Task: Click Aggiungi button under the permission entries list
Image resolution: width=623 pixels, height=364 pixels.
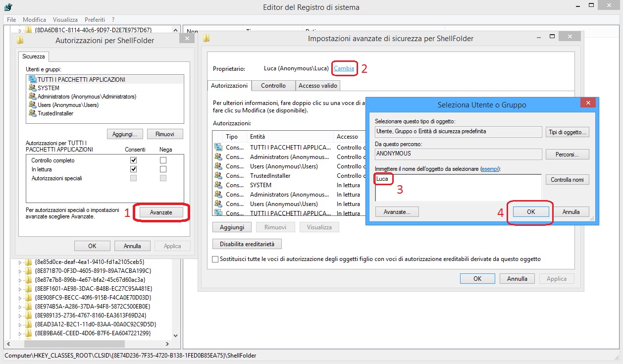Action: click(232, 227)
